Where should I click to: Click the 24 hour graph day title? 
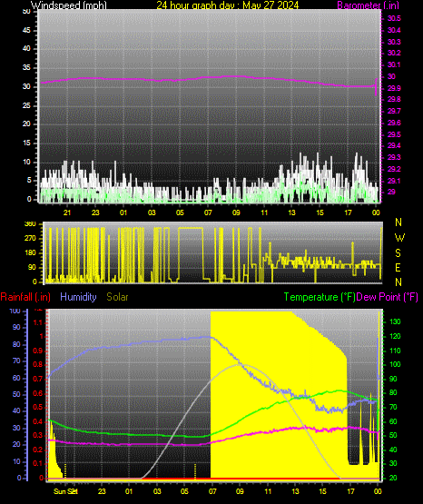pyautogui.click(x=228, y=5)
